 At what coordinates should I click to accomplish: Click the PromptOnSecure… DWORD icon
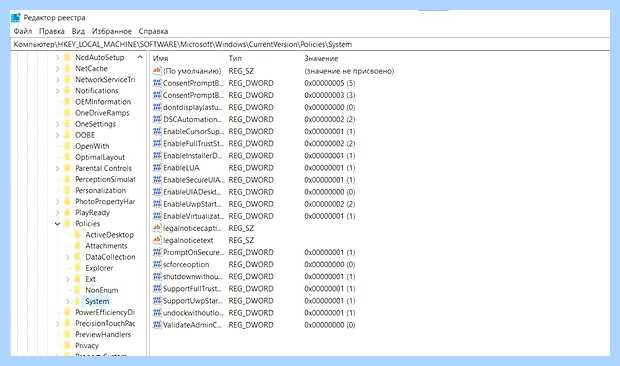(x=157, y=252)
